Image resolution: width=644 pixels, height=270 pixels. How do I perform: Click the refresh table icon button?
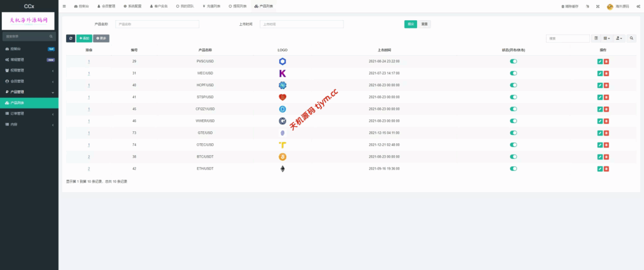pyautogui.click(x=70, y=38)
